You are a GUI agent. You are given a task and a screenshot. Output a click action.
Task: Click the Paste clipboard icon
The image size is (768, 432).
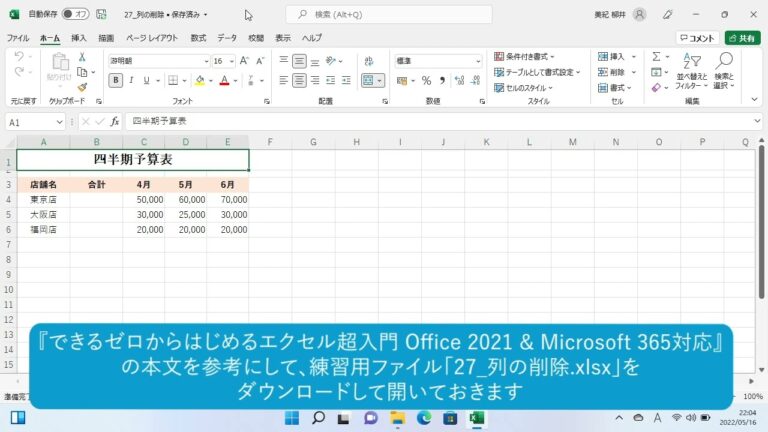60,63
